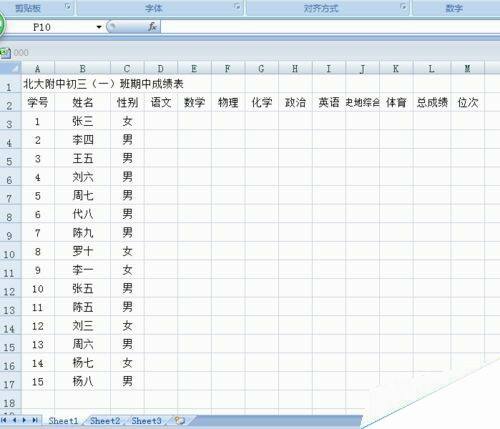This screenshot has height=429, width=500.
Task: Select column D header
Action: click(161, 69)
